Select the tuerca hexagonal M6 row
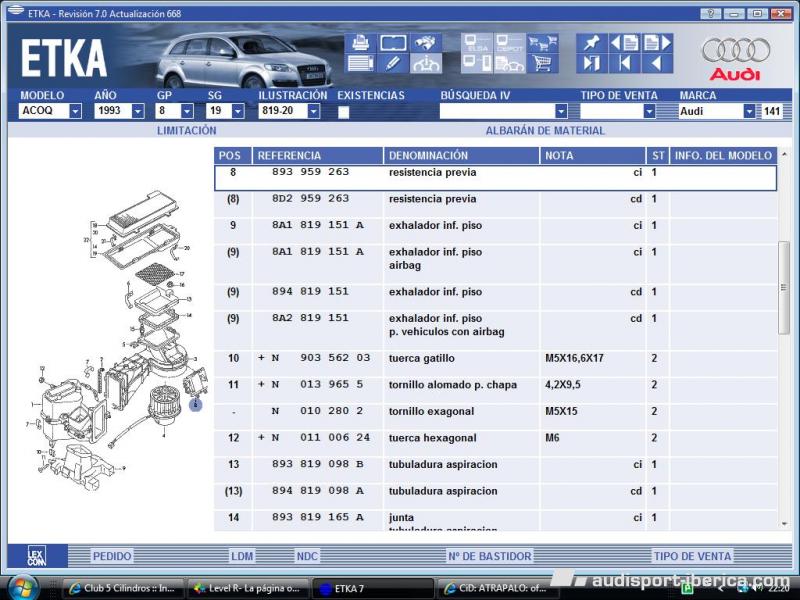This screenshot has width=800, height=600. click(495, 443)
